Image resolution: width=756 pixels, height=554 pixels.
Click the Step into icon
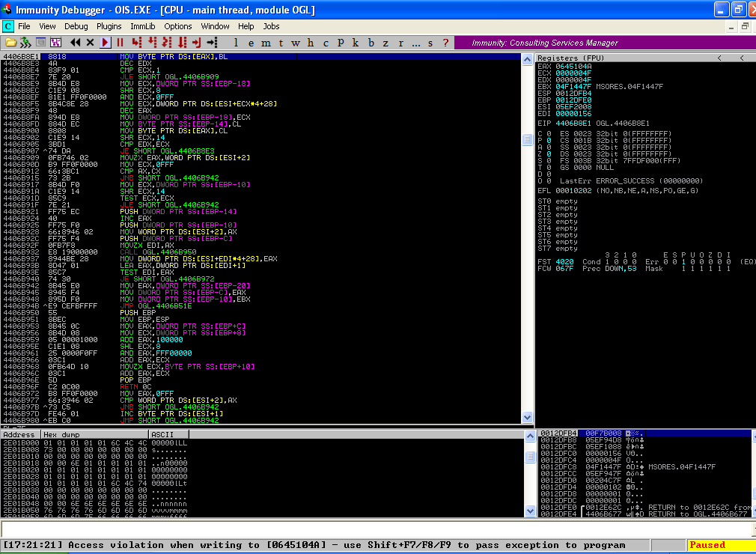pos(137,43)
